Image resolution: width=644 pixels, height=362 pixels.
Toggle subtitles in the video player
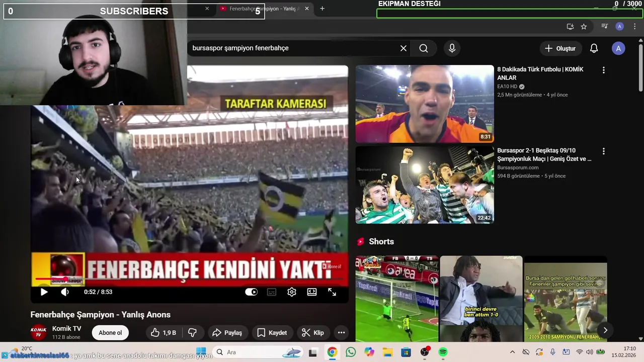[x=272, y=292]
